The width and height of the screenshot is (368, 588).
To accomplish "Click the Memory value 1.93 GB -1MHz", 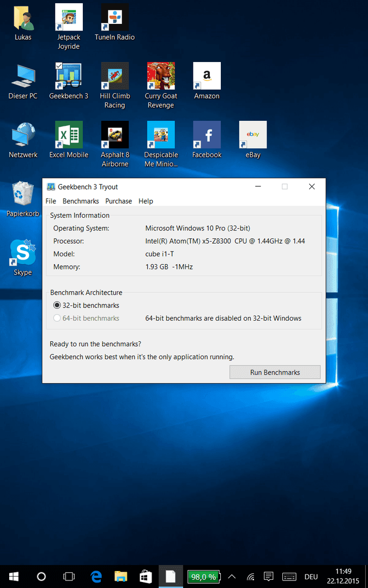I will [169, 267].
